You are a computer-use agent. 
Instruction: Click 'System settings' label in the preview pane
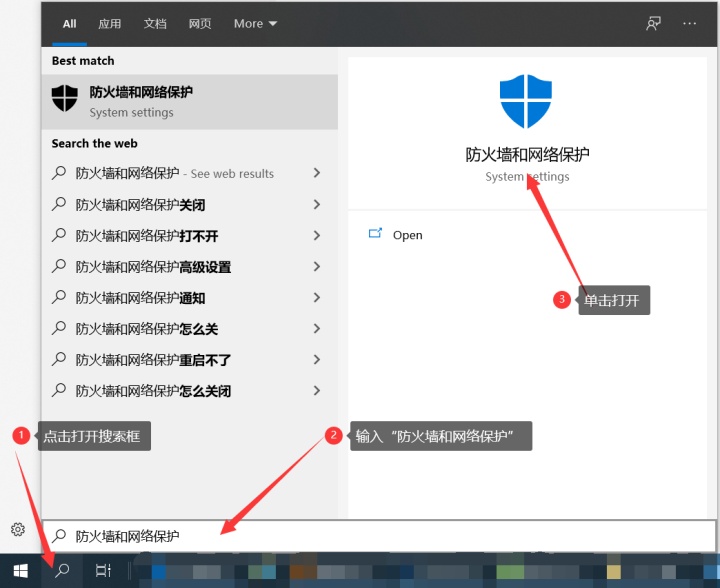click(x=527, y=177)
